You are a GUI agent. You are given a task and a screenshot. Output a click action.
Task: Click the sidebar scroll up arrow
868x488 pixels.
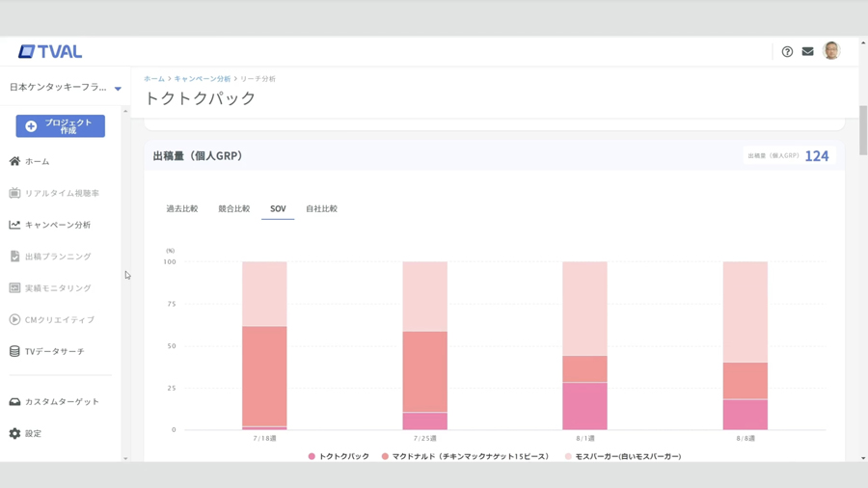(x=125, y=112)
